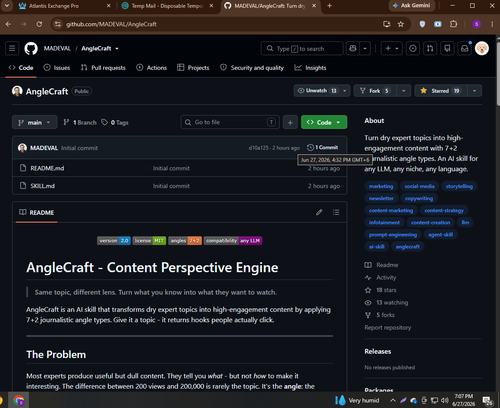Image resolution: width=500 pixels, height=408 pixels.
Task: Open the pull requests icon in header
Action: click(430, 49)
